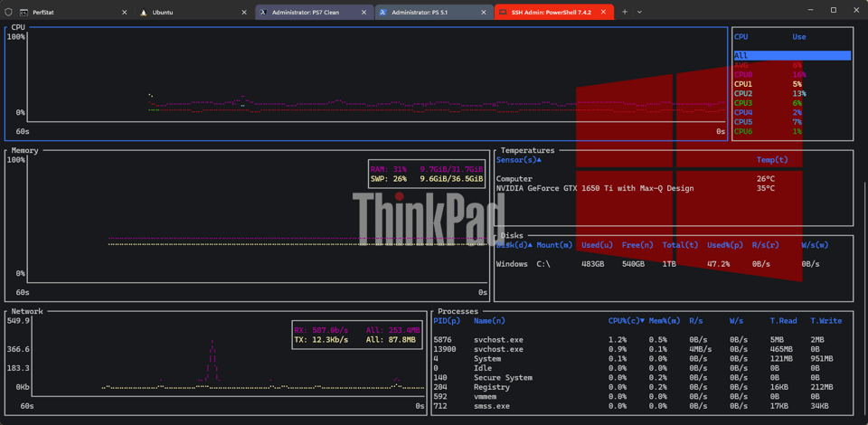Click the PS7 Clean tab's PowerShell icon
Image resolution: width=868 pixels, height=425 pixels.
click(x=263, y=13)
